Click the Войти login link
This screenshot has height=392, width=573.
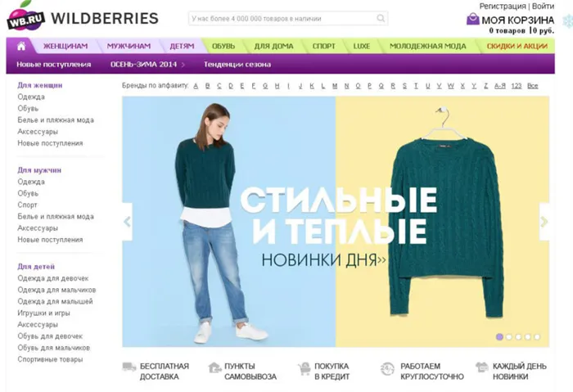[x=543, y=7]
